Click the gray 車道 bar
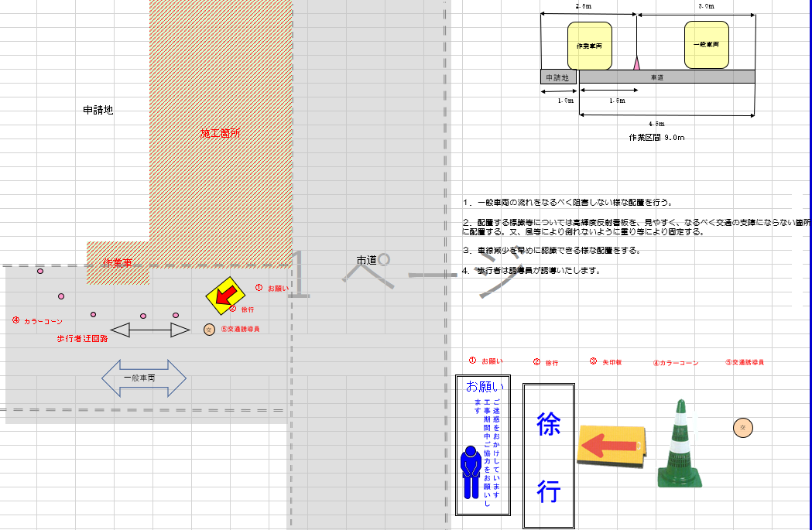The image size is (812, 530). coord(666,77)
